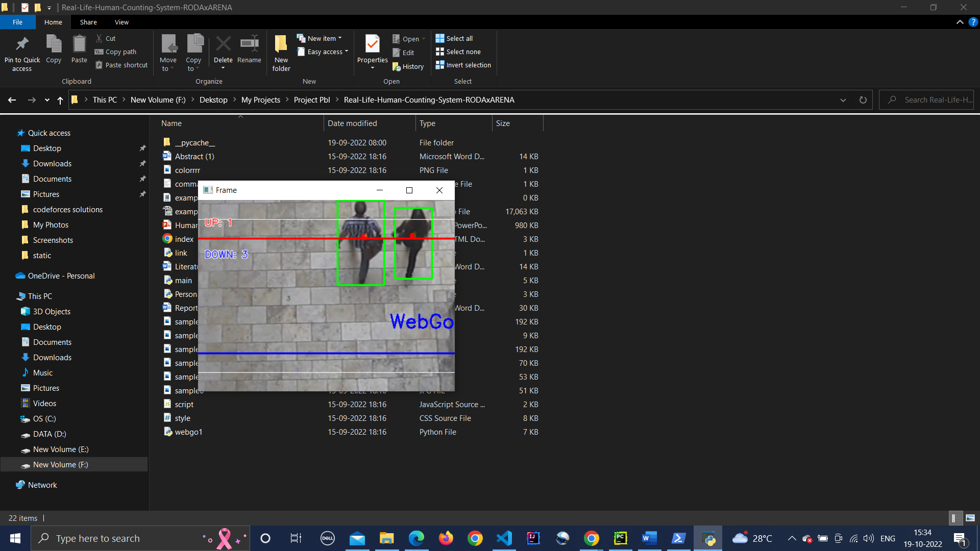Viewport: 980px width, 551px height.
Task: Switch to large icons view toggle
Action: pos(970,518)
